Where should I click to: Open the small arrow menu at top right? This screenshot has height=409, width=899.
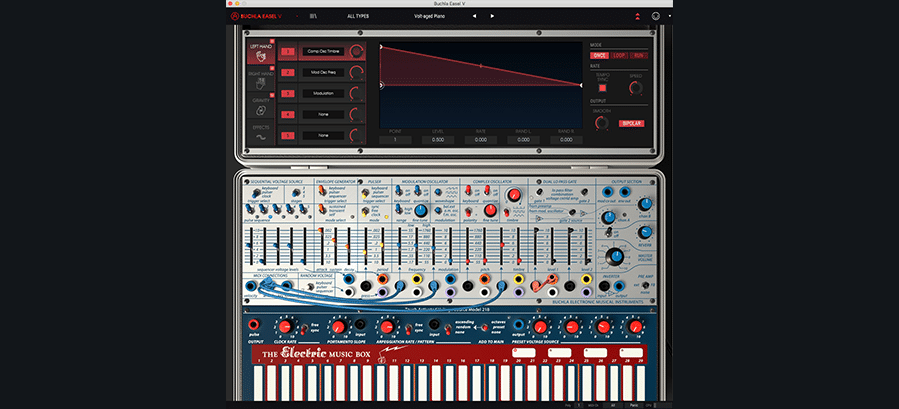coord(669,16)
